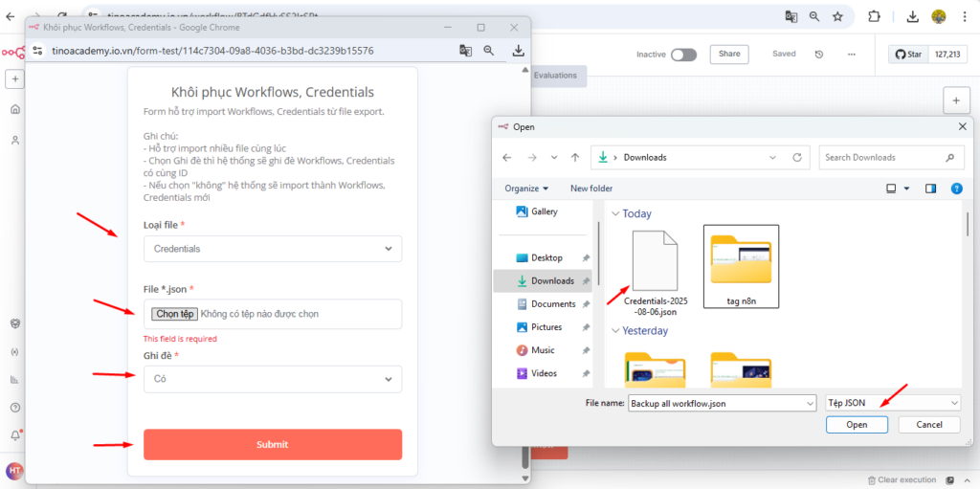Open recent locations chevron in Open dialog

tap(554, 158)
